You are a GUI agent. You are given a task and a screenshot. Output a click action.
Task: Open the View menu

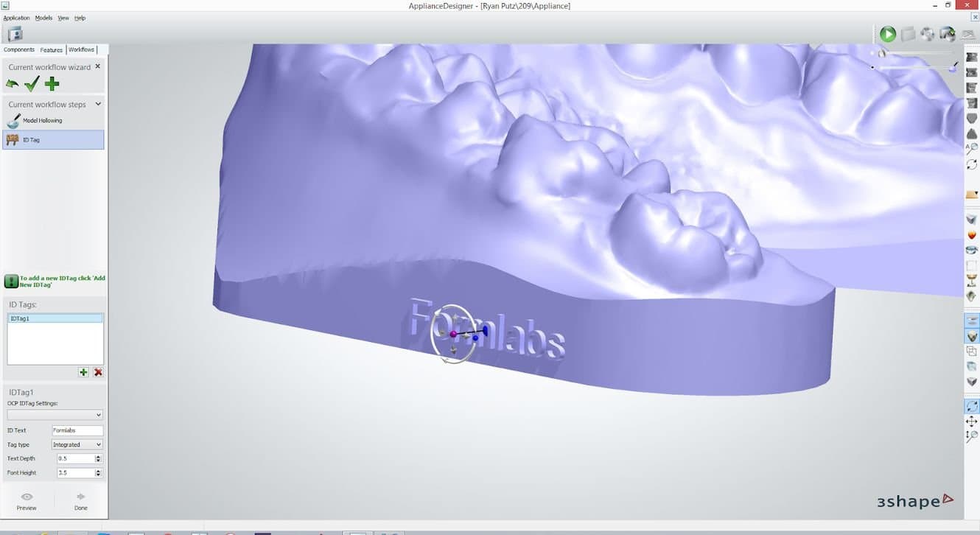point(63,18)
